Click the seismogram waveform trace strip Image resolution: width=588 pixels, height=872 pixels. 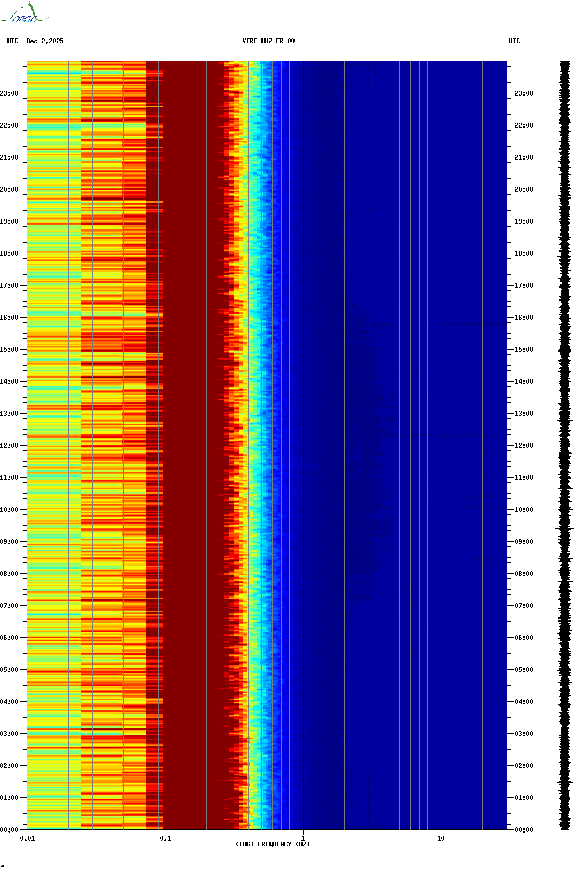click(x=565, y=446)
